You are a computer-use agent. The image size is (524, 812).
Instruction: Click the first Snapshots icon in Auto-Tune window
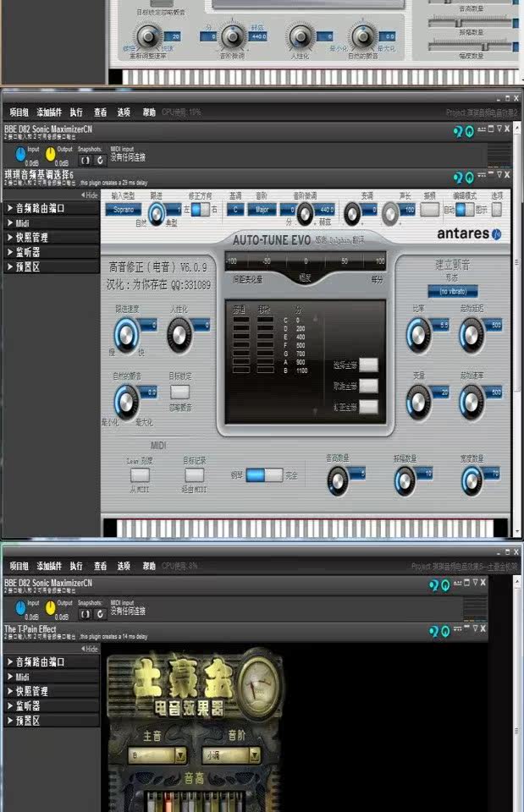[85, 160]
